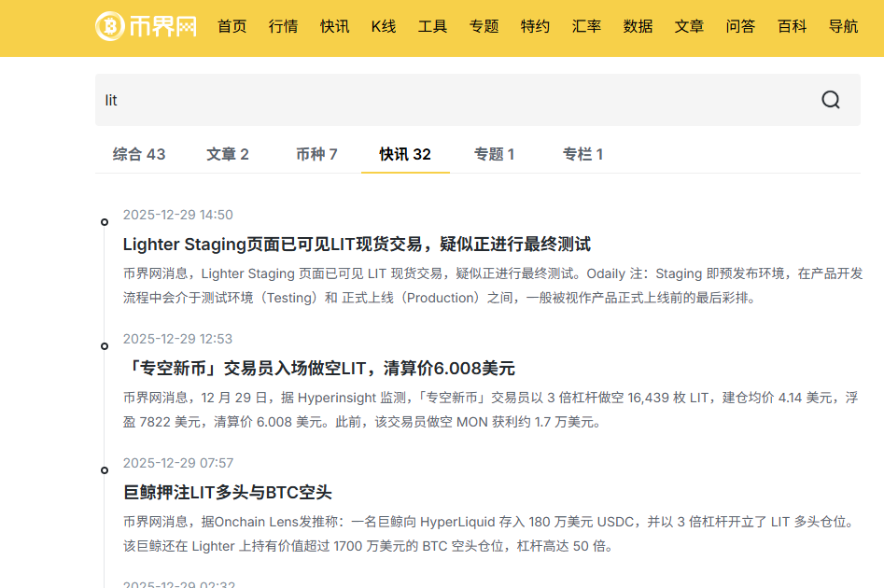Open the 百科 nav item

pyautogui.click(x=792, y=26)
